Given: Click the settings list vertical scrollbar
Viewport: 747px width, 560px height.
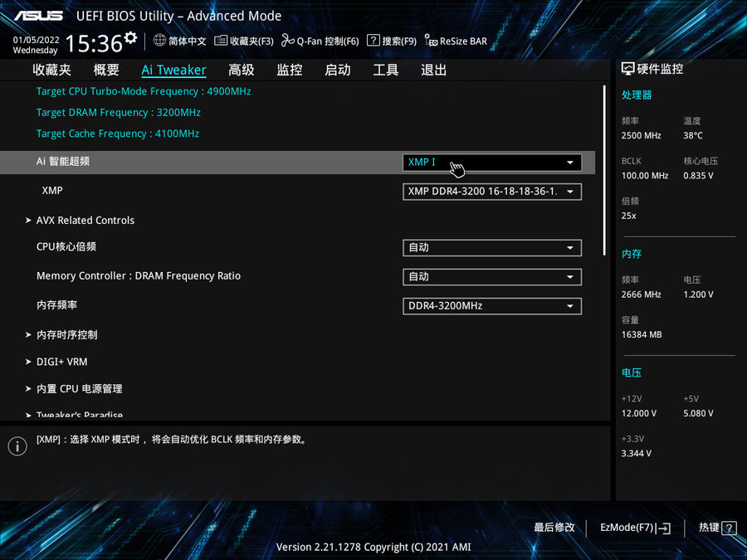Looking at the screenshot, I should point(604,169).
